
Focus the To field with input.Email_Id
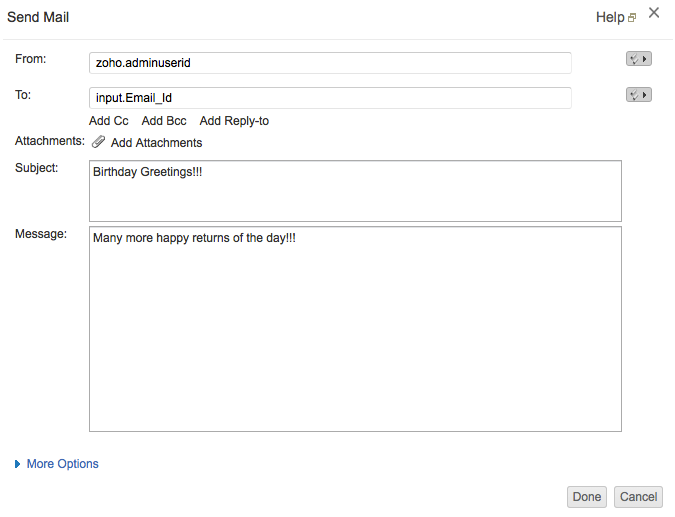[x=330, y=98]
